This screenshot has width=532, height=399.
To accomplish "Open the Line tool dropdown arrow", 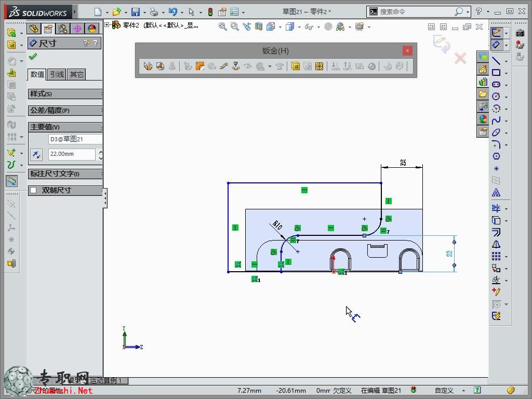I will [506, 61].
